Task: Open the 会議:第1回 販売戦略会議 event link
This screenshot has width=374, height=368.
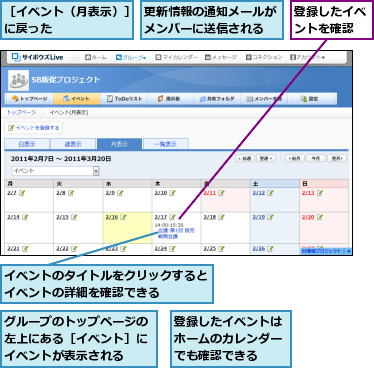Action: point(176,233)
